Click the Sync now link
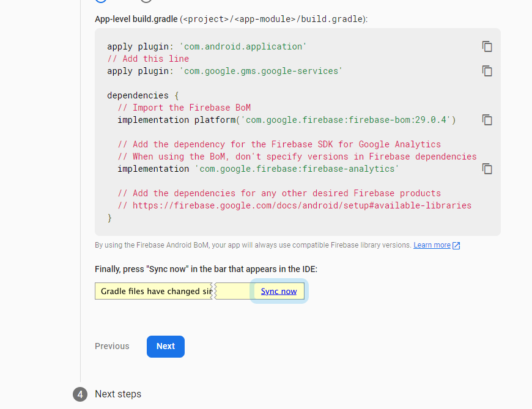This screenshot has width=532, height=409. pos(279,292)
